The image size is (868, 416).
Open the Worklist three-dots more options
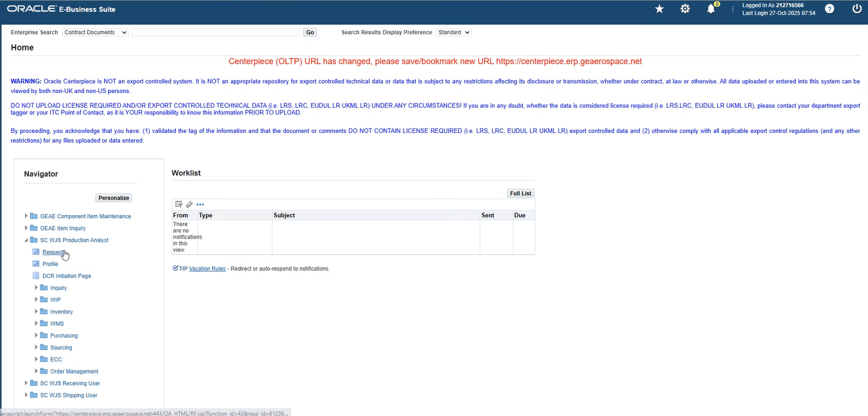200,204
